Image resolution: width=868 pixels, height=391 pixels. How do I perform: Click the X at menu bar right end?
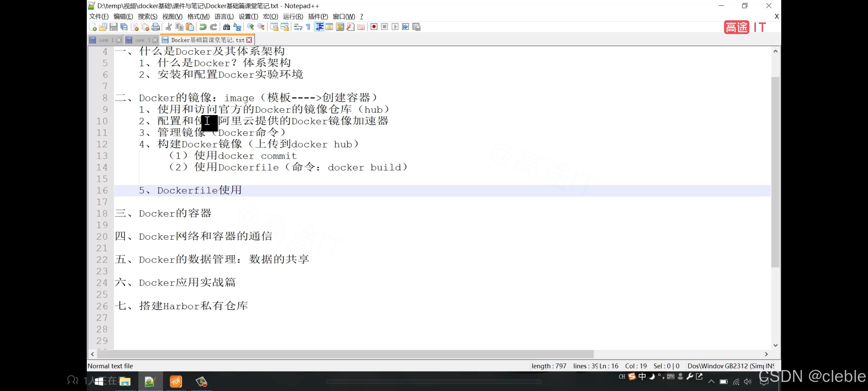click(776, 16)
